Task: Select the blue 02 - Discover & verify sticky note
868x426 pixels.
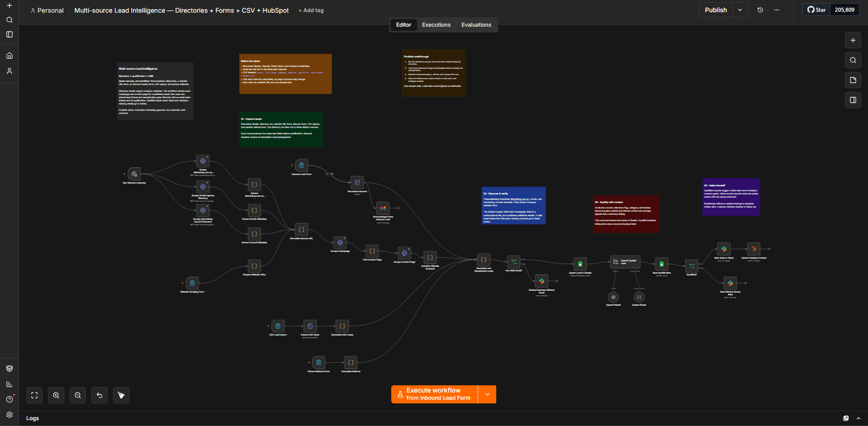Action: click(x=513, y=205)
